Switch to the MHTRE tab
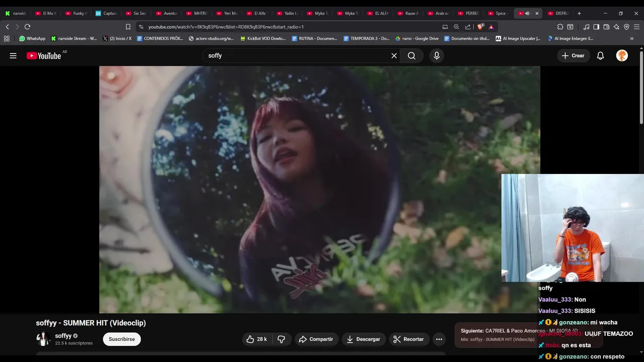Screen dimensions: 644x362 (x=196, y=14)
